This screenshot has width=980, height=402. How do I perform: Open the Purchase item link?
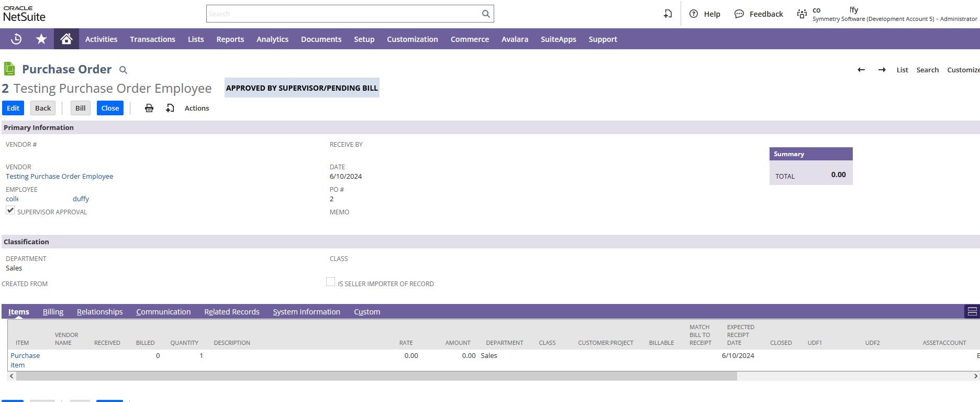(x=25, y=360)
